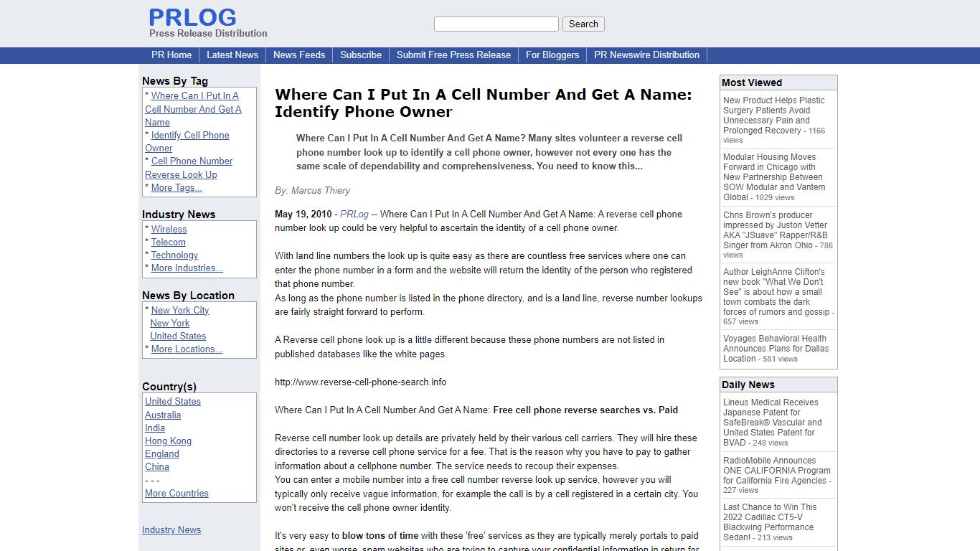
Task: Open the New York City location link
Action: click(180, 310)
